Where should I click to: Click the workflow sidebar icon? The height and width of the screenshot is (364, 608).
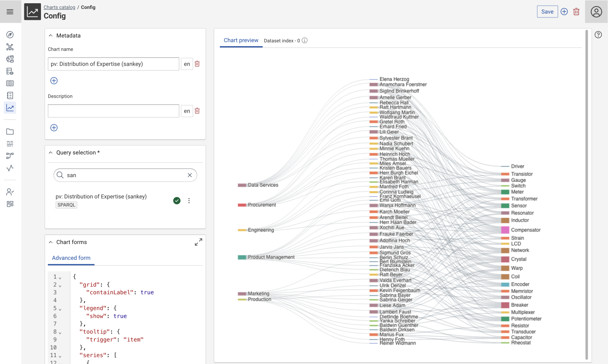pos(10,156)
